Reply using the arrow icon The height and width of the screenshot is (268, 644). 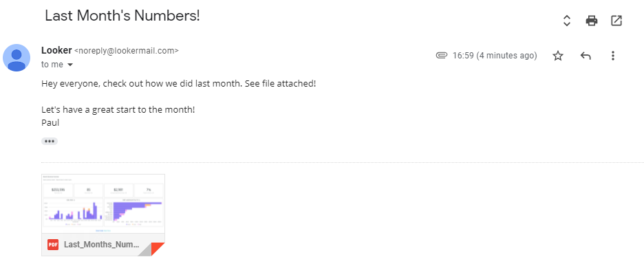click(x=586, y=56)
